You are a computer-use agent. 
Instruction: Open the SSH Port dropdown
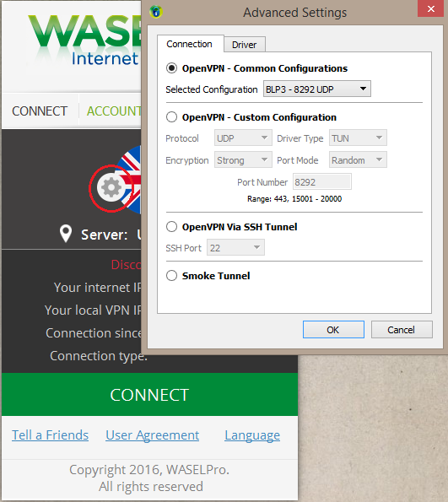pos(235,248)
